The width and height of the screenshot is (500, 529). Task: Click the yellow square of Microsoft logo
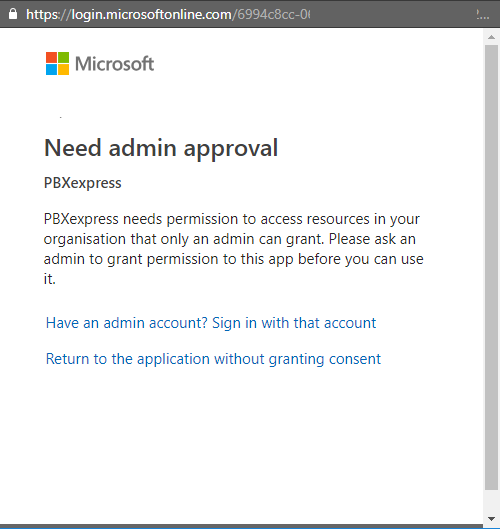(63, 69)
